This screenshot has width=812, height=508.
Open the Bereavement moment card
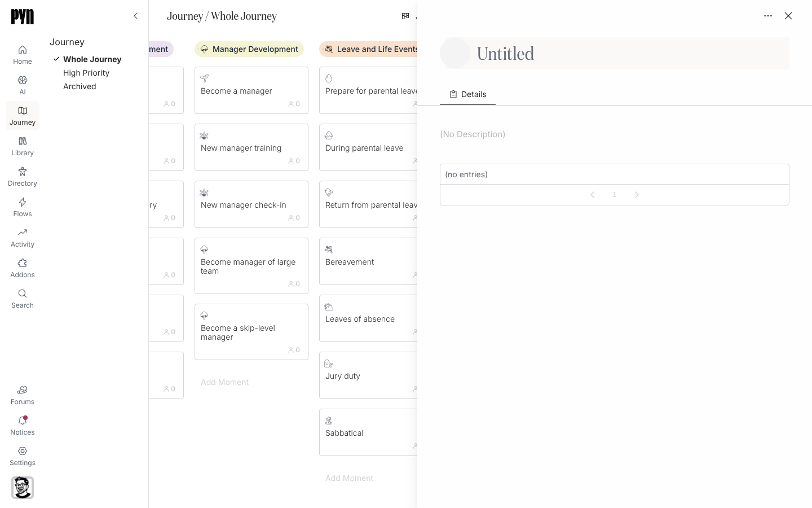coord(368,261)
